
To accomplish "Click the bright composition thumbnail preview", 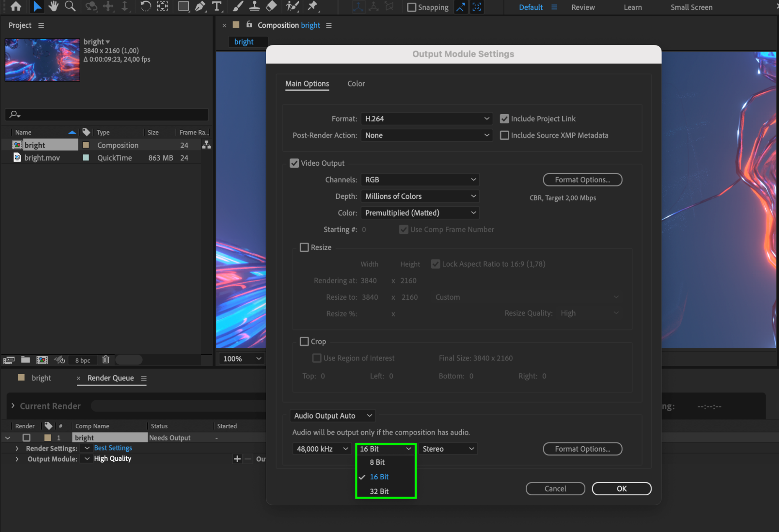I will pyautogui.click(x=42, y=60).
